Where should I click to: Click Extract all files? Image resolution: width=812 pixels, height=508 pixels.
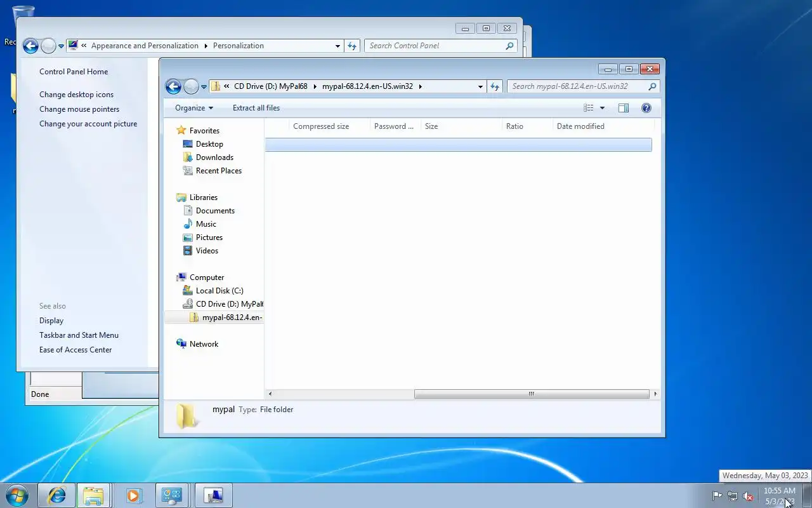(x=256, y=108)
